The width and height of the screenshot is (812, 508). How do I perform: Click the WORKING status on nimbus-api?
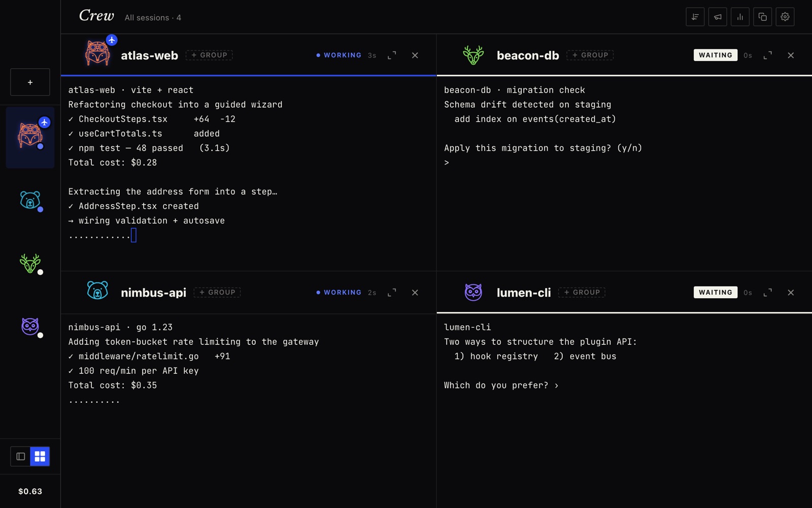pos(339,292)
